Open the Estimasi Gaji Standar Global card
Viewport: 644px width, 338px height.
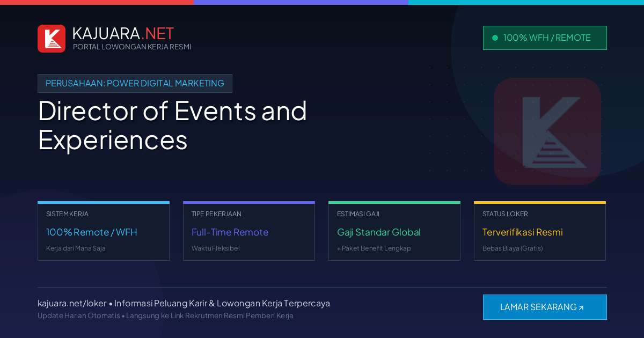pos(394,231)
